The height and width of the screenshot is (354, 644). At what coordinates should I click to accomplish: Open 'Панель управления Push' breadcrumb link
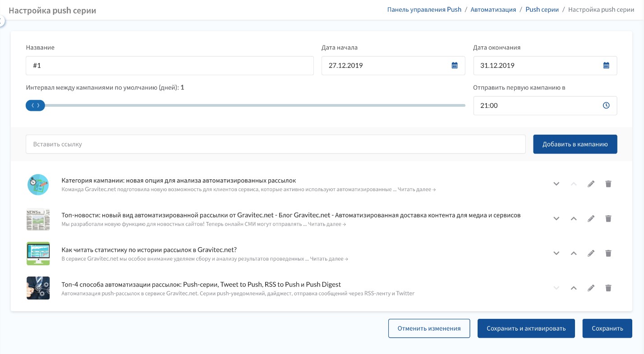[x=424, y=9]
